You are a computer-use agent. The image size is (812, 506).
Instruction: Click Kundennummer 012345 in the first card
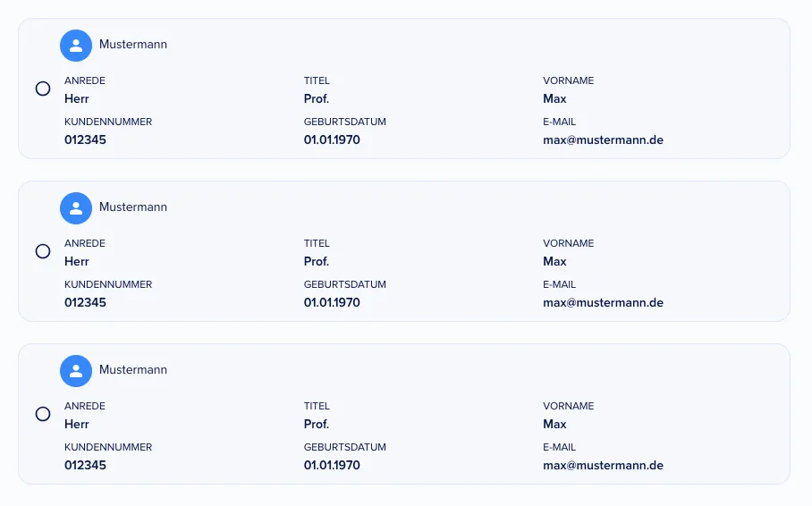tap(86, 139)
